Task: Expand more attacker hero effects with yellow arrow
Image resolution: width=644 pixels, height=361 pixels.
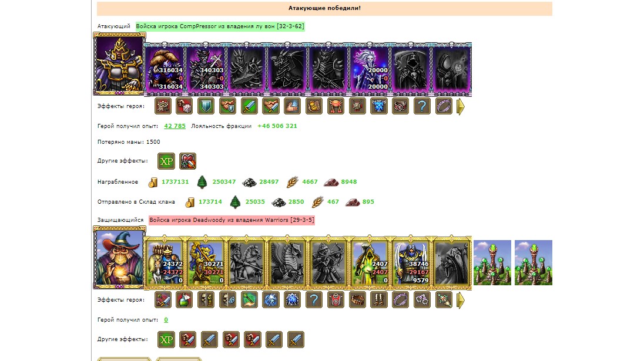Action: [x=461, y=106]
